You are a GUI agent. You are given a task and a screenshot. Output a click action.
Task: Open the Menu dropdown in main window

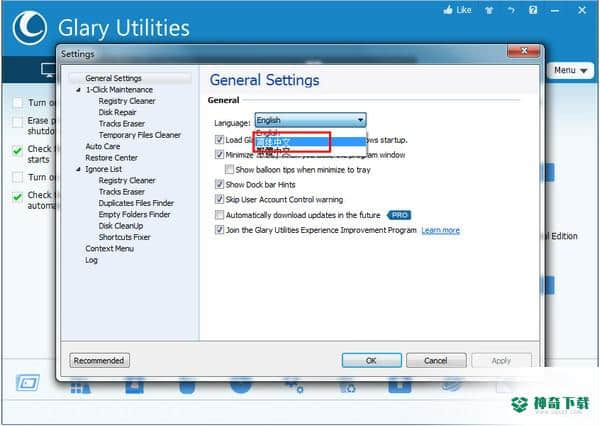570,70
